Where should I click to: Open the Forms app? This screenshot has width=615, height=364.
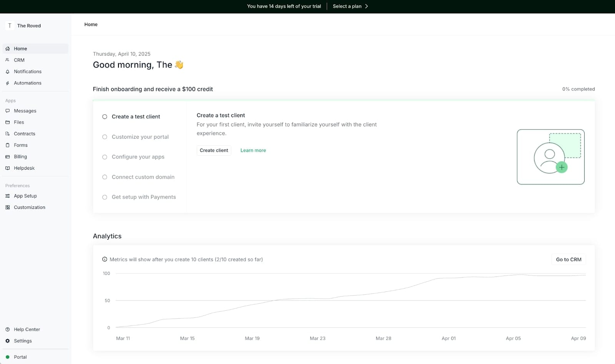[x=21, y=145]
